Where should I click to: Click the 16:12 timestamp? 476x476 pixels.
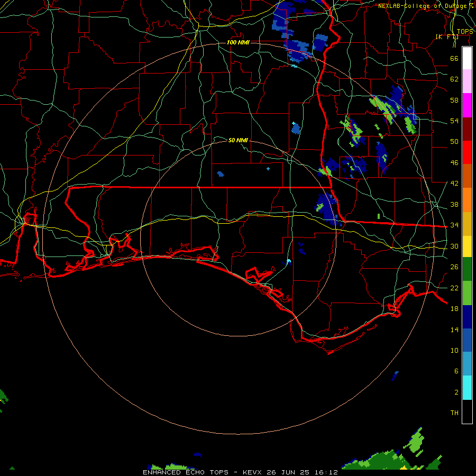pyautogui.click(x=326, y=472)
